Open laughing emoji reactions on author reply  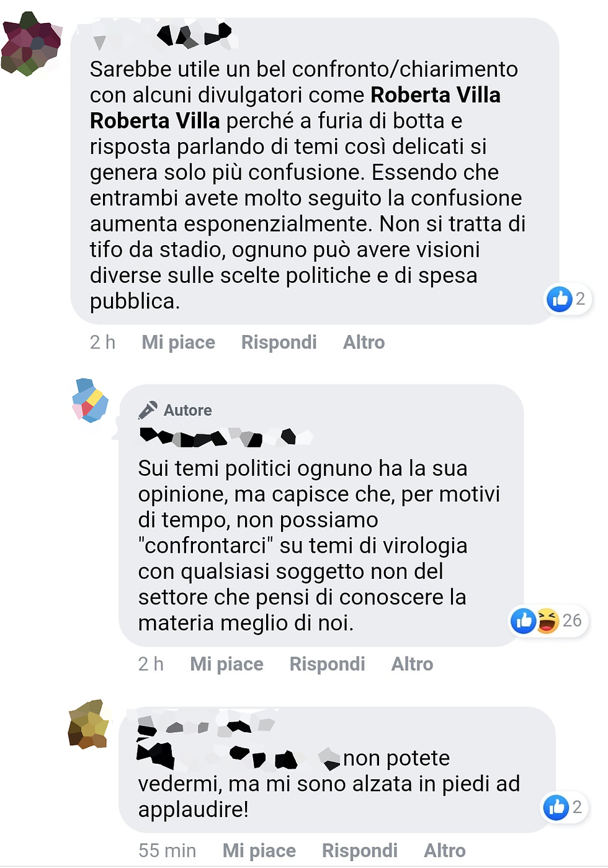click(547, 620)
